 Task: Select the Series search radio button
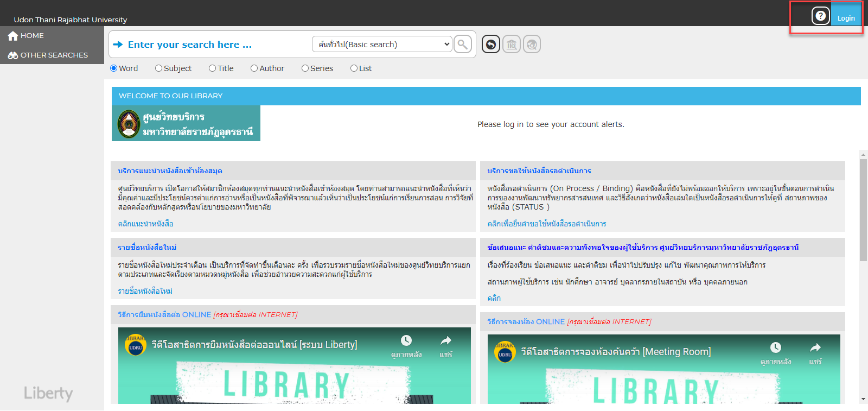(305, 68)
